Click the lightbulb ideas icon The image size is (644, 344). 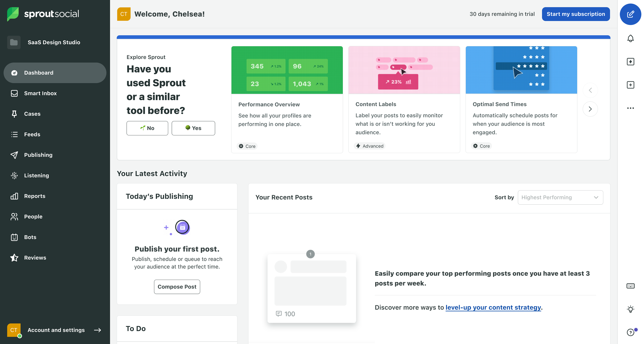click(630, 309)
